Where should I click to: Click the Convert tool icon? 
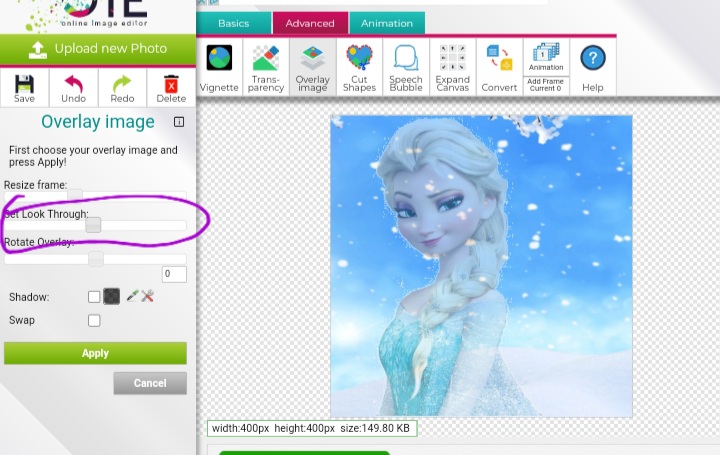499,66
